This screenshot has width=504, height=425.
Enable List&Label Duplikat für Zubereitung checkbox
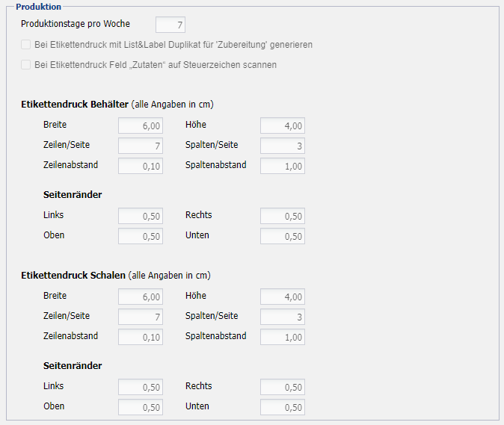[x=27, y=45]
